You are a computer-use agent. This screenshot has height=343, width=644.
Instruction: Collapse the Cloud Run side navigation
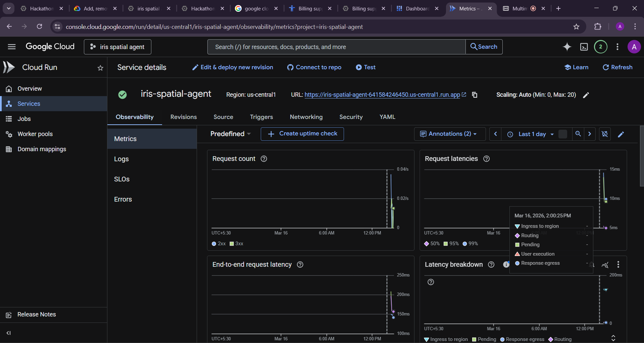tap(9, 333)
